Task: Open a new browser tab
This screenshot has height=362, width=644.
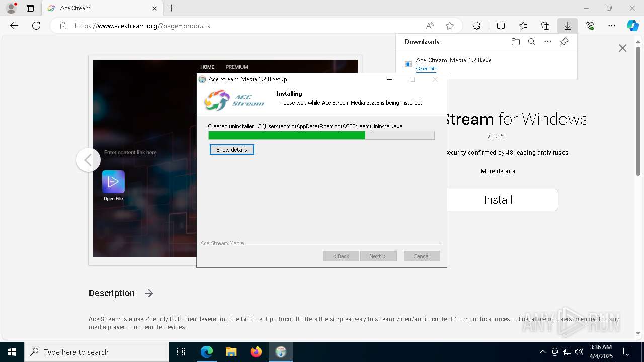Action: click(x=172, y=8)
